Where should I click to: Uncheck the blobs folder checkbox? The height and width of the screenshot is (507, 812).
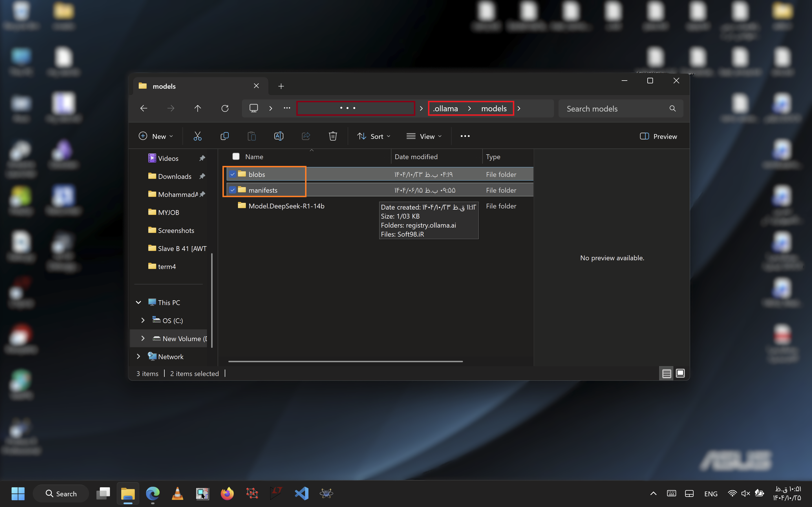coord(233,174)
